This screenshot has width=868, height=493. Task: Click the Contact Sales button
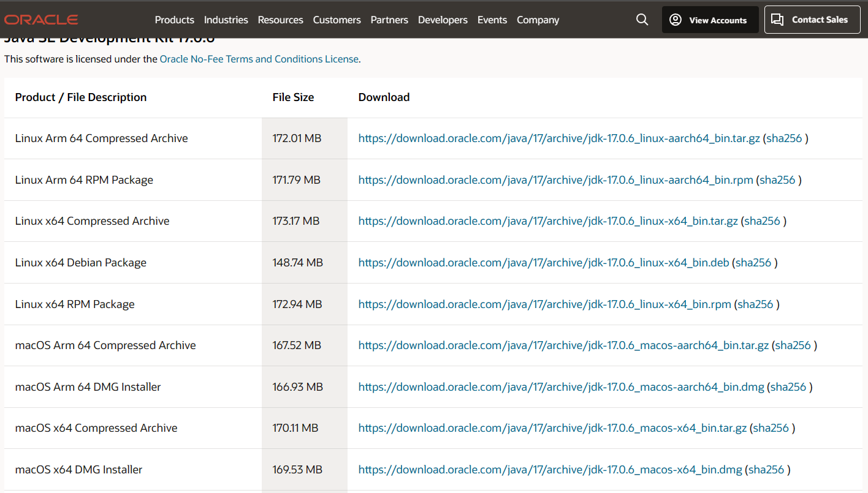click(812, 20)
